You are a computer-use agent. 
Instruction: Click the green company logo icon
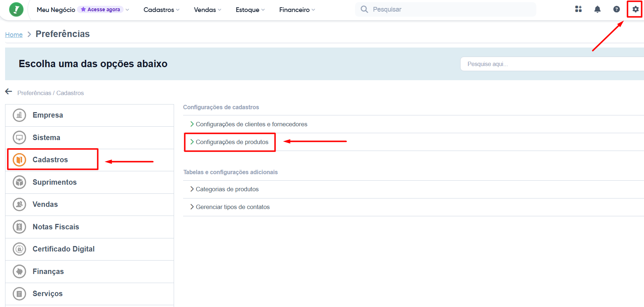(x=16, y=9)
